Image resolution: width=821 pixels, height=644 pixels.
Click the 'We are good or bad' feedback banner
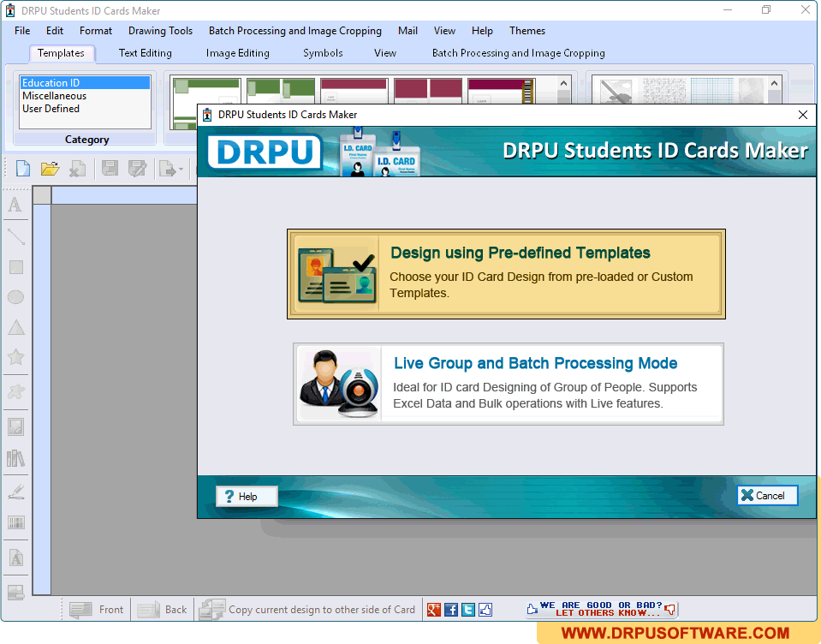(602, 609)
